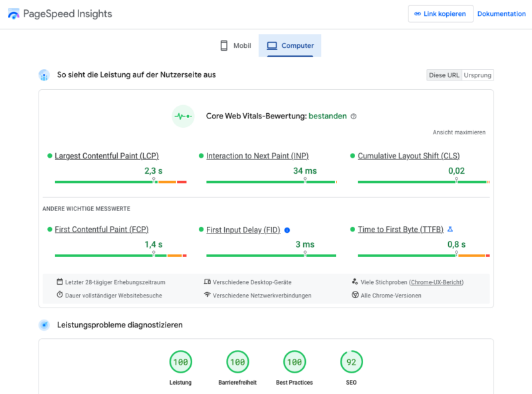The width and height of the screenshot is (532, 394).
Task: Click the help icon beside 'bestanden'
Action: 354,116
